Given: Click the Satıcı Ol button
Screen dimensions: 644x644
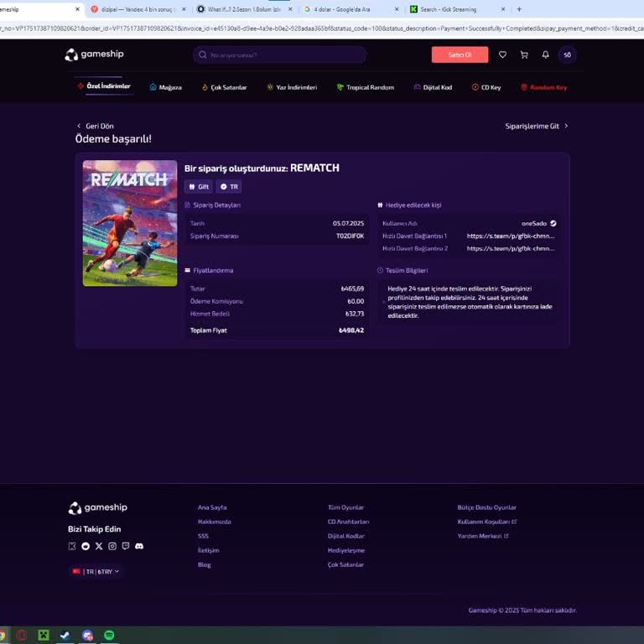Looking at the screenshot, I should [x=460, y=55].
